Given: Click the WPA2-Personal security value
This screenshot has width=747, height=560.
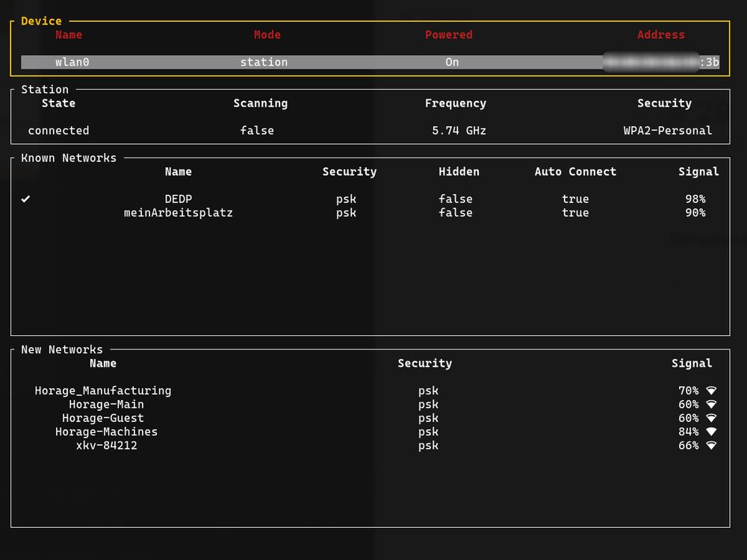Looking at the screenshot, I should [x=668, y=131].
